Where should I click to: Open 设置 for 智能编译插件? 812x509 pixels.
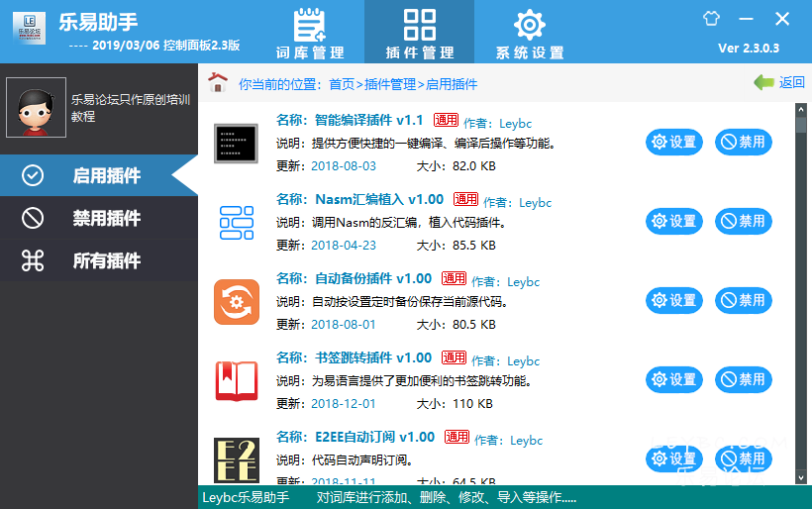pos(673,143)
